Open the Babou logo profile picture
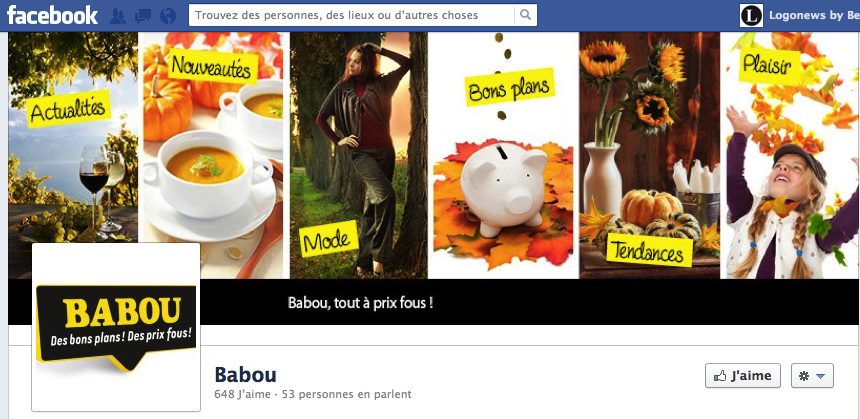The height and width of the screenshot is (419, 860). [116, 327]
